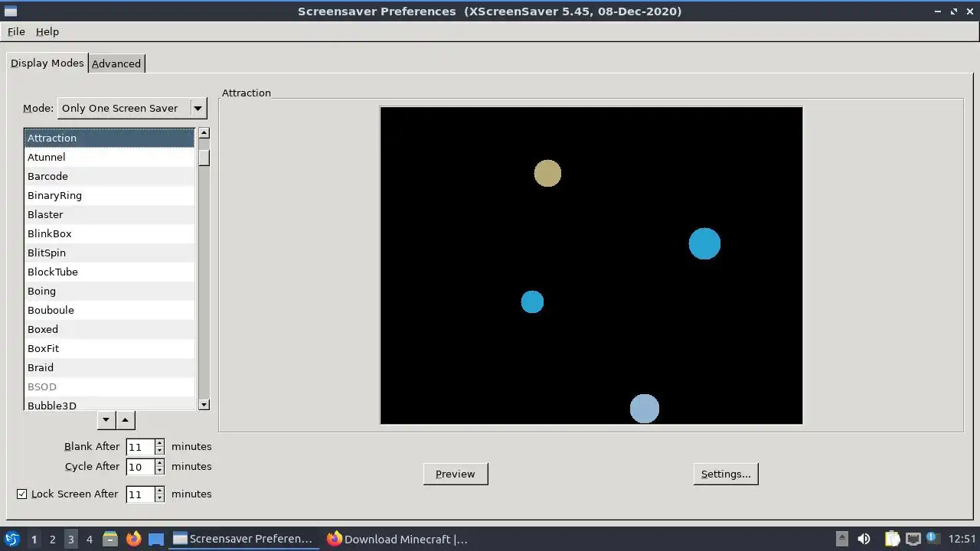This screenshot has height=551, width=980.
Task: Click the removable media eject tray icon
Action: coord(841,539)
